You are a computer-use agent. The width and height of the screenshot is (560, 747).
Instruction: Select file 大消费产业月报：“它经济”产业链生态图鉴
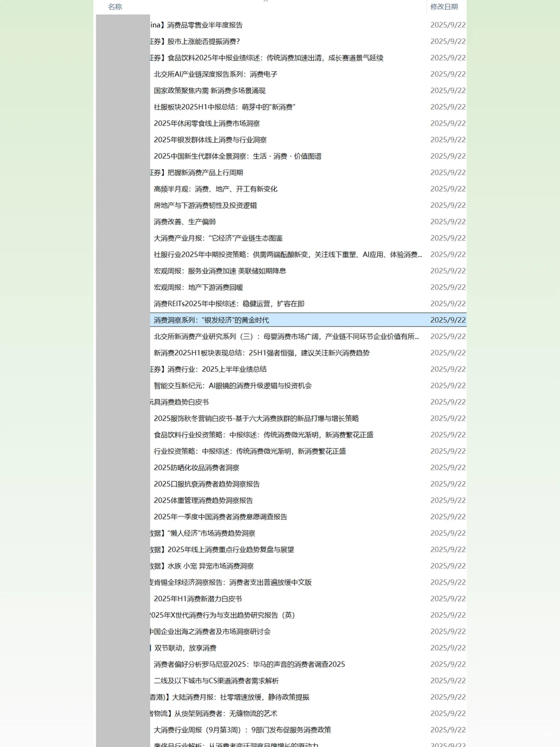click(x=218, y=238)
